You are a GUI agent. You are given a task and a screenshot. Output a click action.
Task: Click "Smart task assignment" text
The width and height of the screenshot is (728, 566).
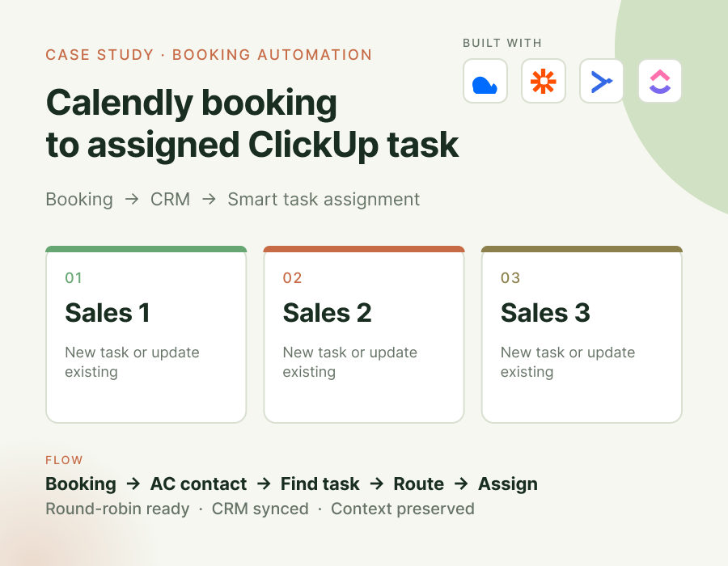coord(324,200)
